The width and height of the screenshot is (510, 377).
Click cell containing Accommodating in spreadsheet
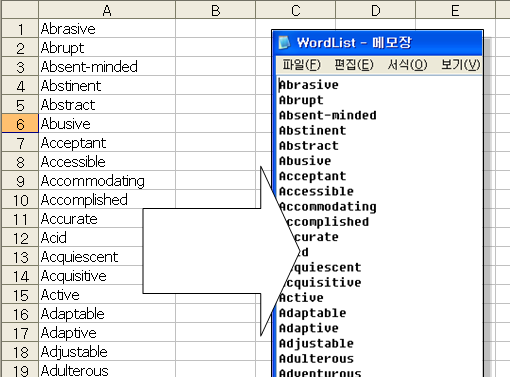point(107,180)
